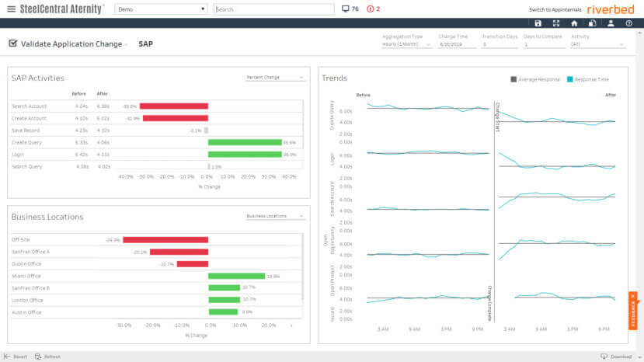
Task: Toggle Average Response legend swatch
Action: 513,79
